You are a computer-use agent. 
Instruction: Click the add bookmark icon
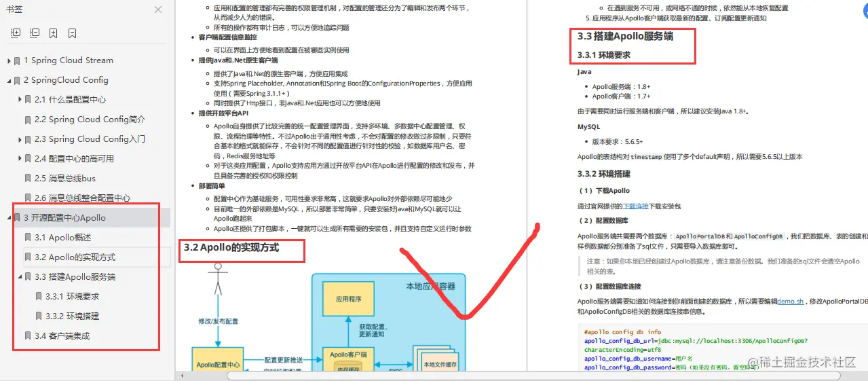coord(53,33)
